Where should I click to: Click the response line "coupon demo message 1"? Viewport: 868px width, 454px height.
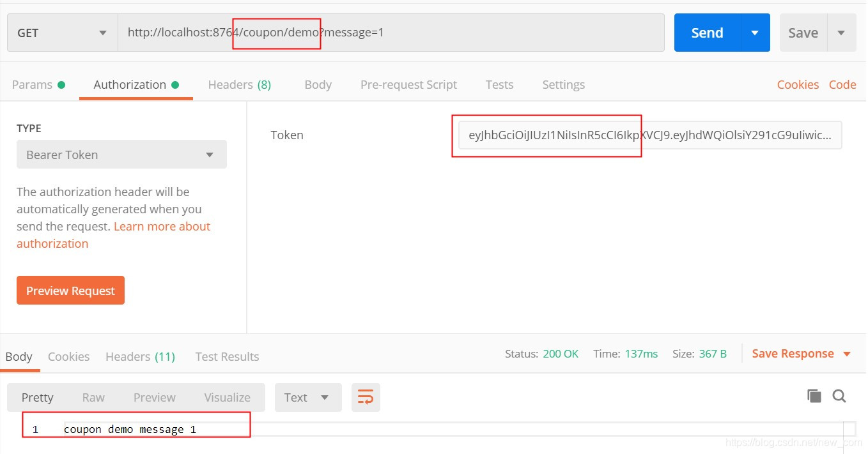coord(130,429)
